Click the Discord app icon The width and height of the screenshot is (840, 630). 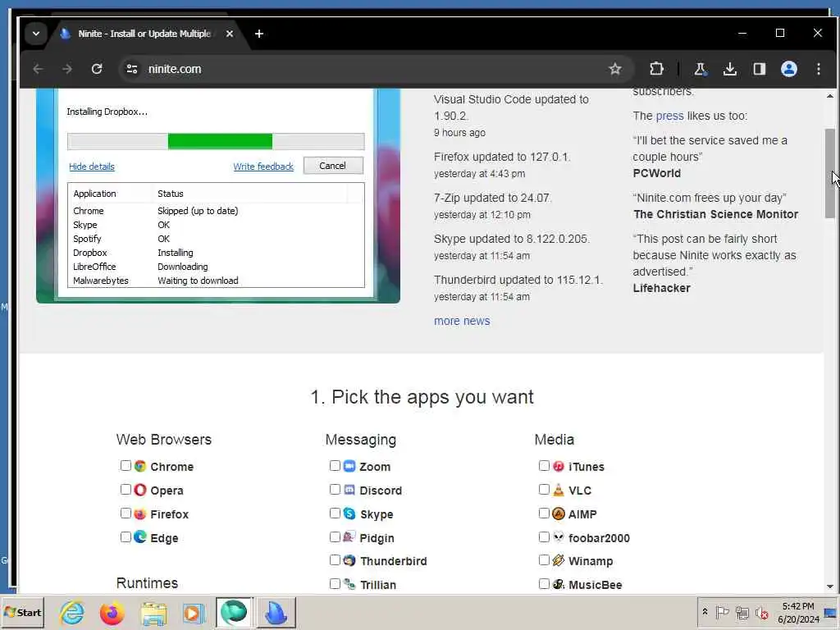(349, 490)
